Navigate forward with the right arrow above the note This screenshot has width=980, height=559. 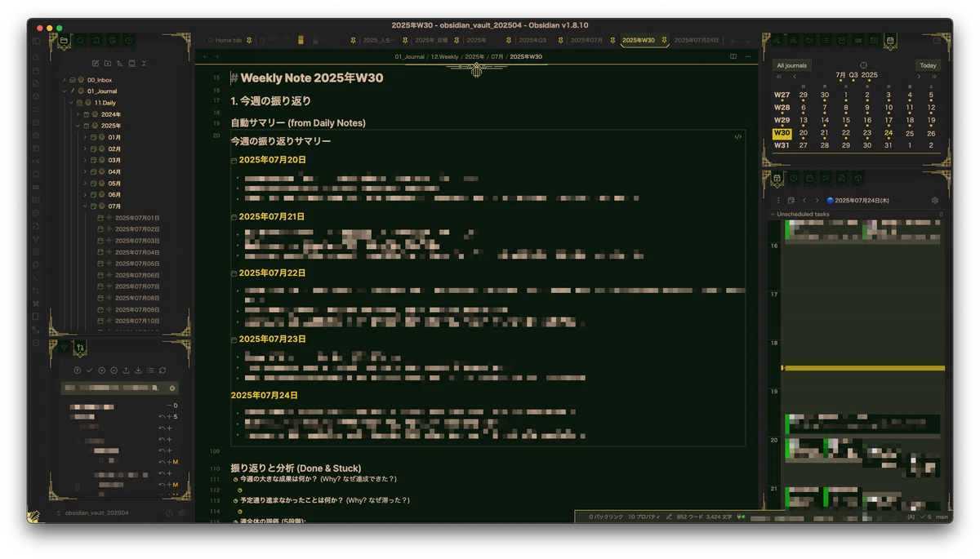[217, 56]
